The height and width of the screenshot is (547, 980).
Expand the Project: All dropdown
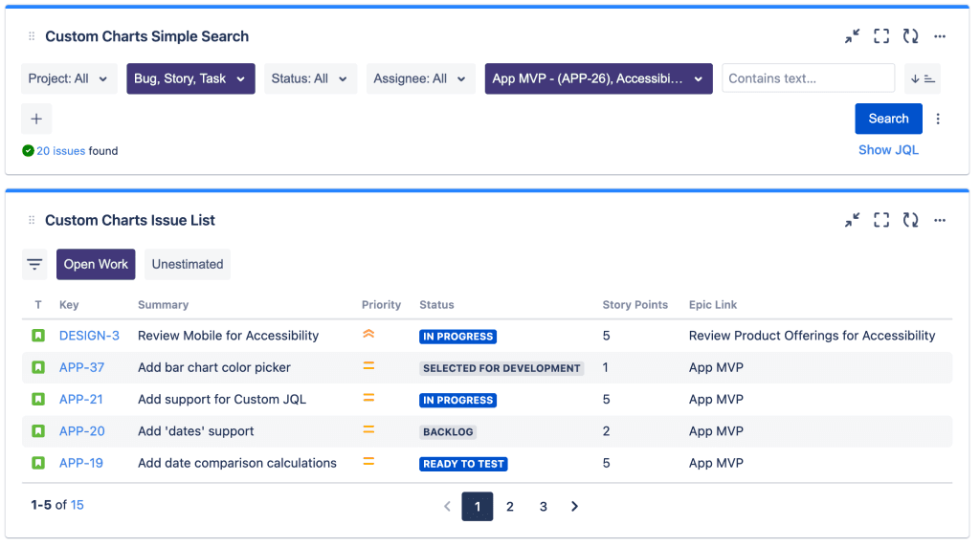(x=69, y=78)
